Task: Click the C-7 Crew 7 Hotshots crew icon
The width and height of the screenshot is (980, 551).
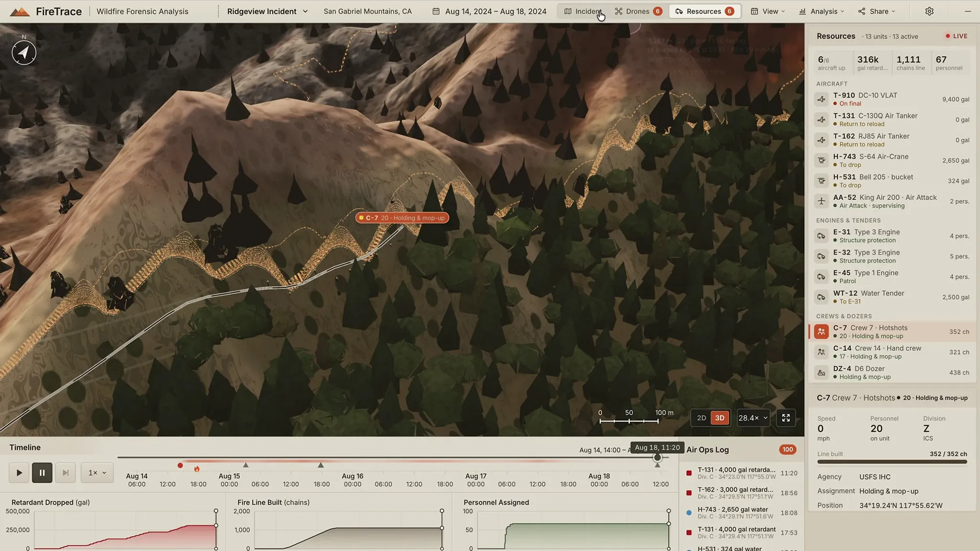Action: [x=822, y=331]
